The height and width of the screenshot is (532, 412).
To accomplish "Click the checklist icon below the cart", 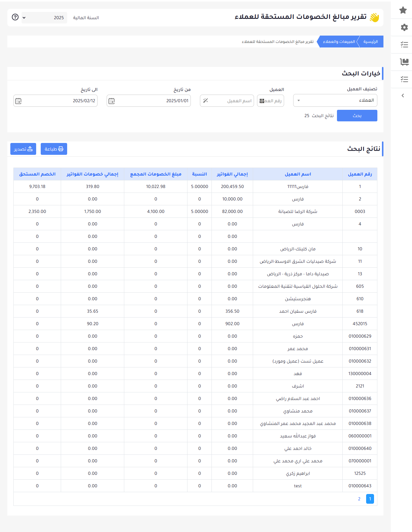I will pyautogui.click(x=404, y=79).
